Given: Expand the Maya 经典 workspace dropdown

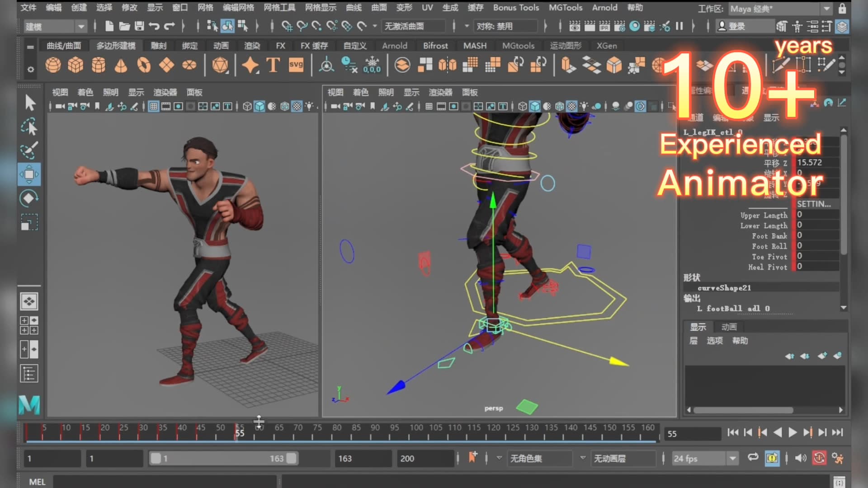Looking at the screenshot, I should tap(826, 9).
